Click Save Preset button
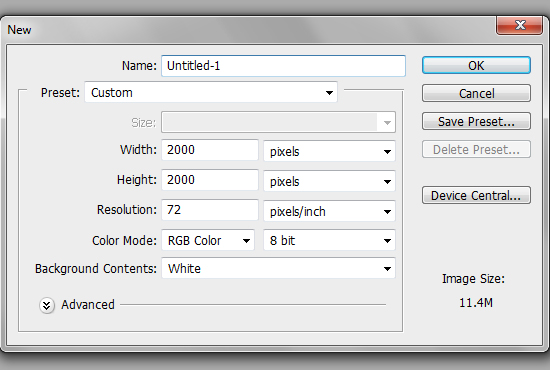 [x=476, y=121]
